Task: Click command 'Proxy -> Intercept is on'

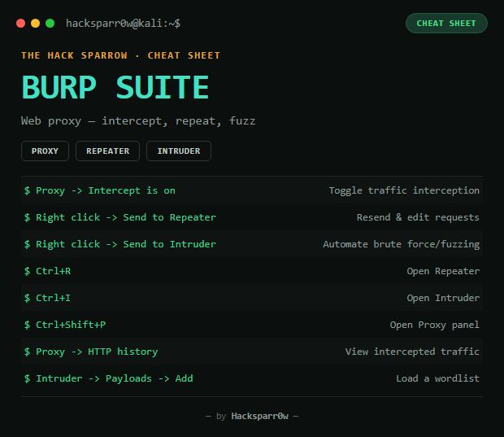Action: 100,190
